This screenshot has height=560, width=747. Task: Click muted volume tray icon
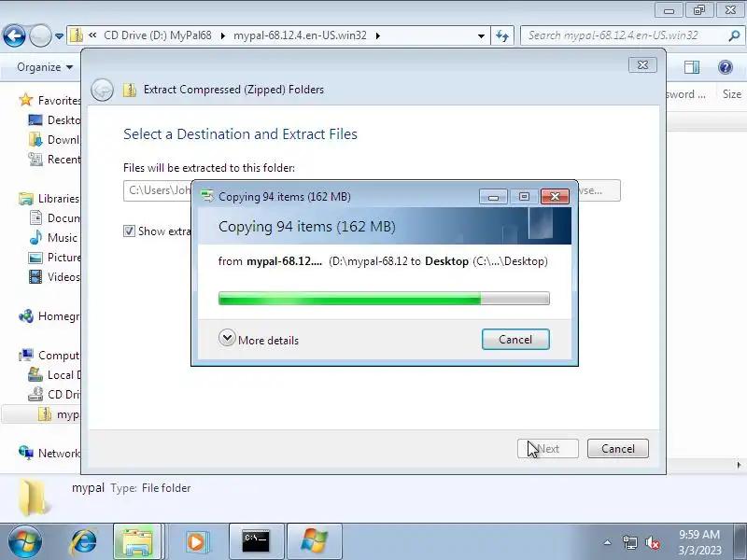click(x=653, y=542)
